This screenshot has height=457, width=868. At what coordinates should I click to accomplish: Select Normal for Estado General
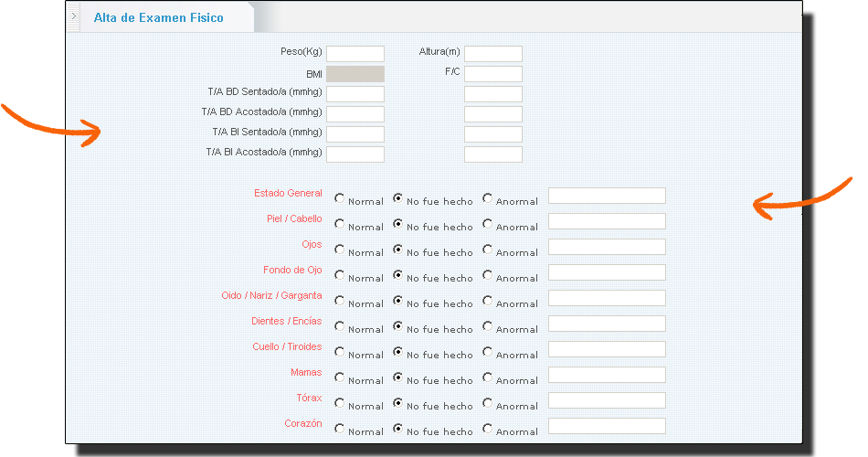(340, 198)
